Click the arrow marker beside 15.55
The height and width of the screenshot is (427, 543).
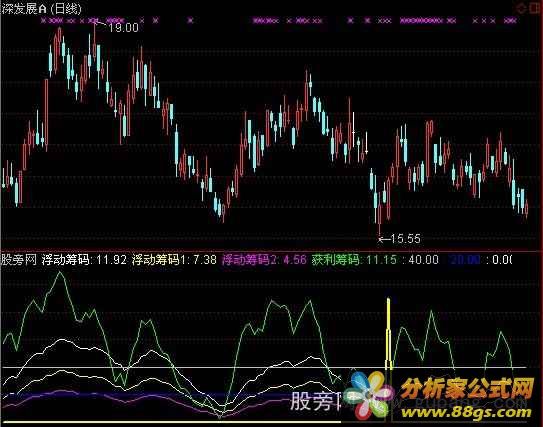384,239
